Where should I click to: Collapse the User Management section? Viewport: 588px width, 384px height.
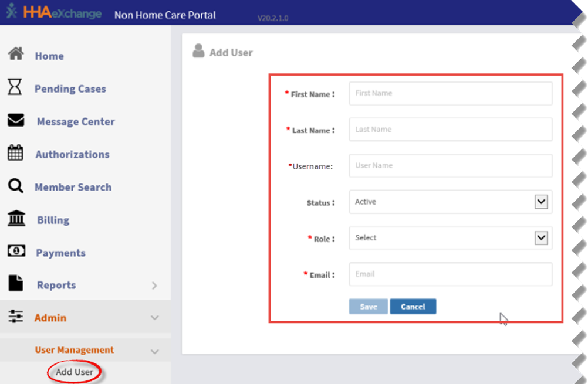154,351
